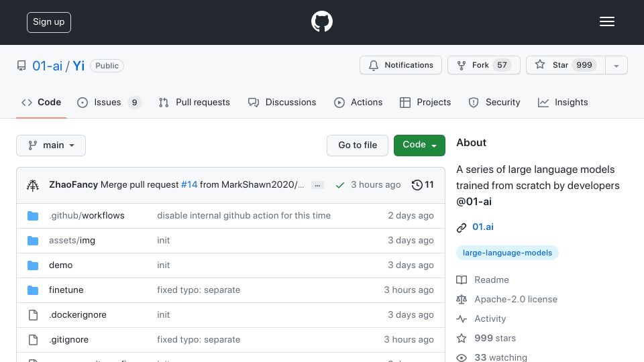Open the assets/img folder

tap(72, 241)
